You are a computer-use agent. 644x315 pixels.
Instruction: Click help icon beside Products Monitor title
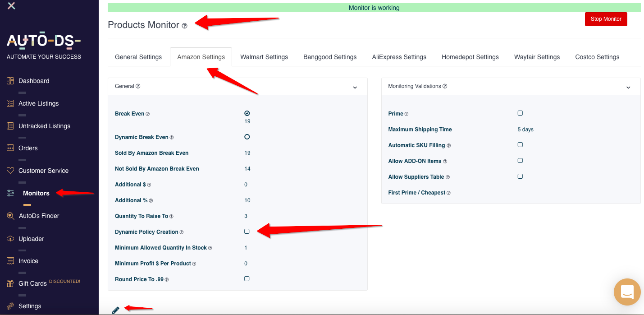184,26
